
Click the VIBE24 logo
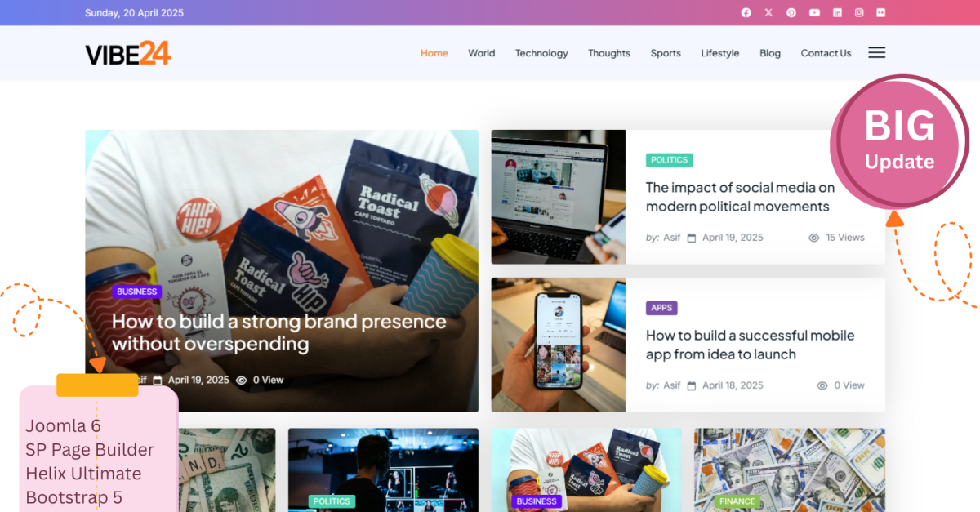(128, 53)
